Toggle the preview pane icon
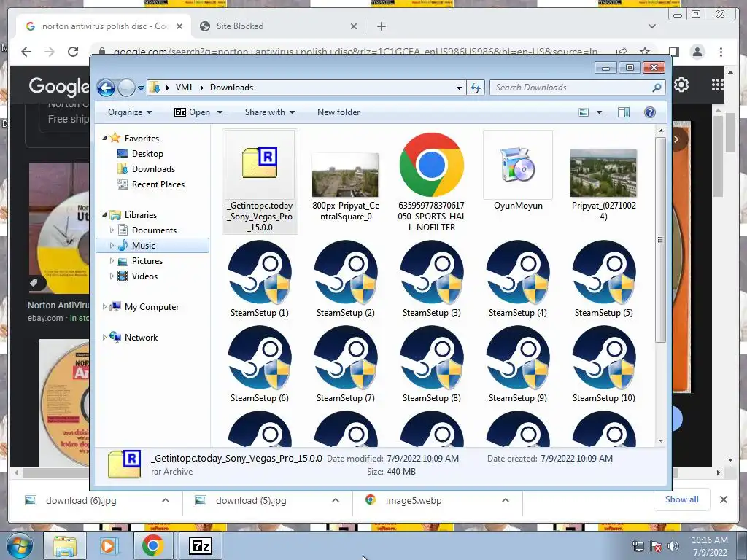747x560 pixels. point(623,112)
